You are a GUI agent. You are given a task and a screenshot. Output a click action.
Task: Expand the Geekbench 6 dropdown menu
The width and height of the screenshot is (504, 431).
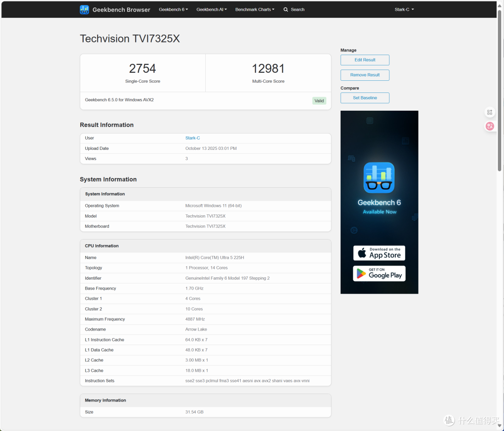(173, 10)
